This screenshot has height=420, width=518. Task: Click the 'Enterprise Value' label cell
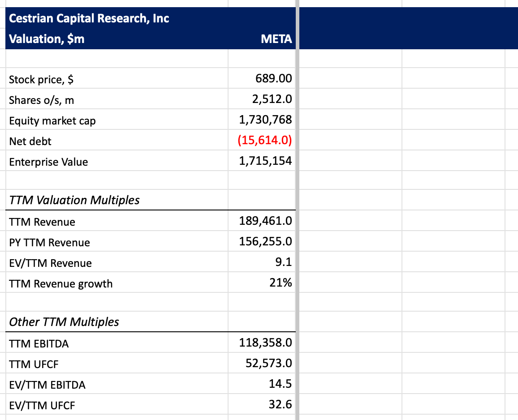(x=48, y=162)
